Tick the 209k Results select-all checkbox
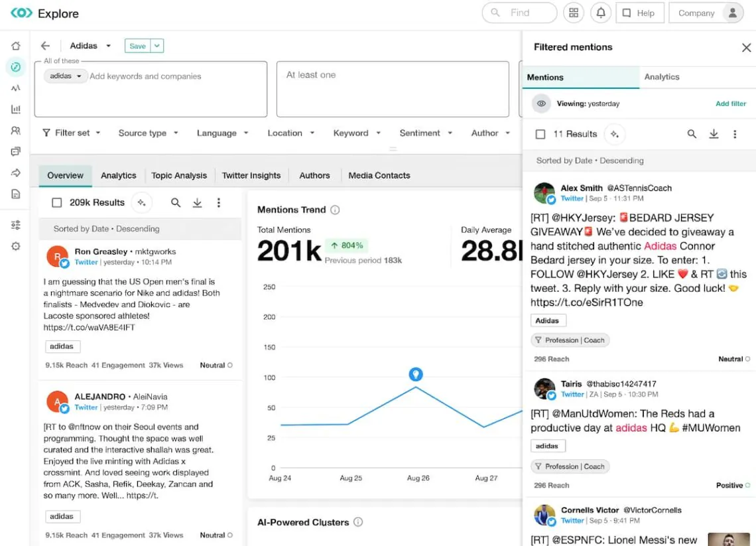 tap(56, 202)
